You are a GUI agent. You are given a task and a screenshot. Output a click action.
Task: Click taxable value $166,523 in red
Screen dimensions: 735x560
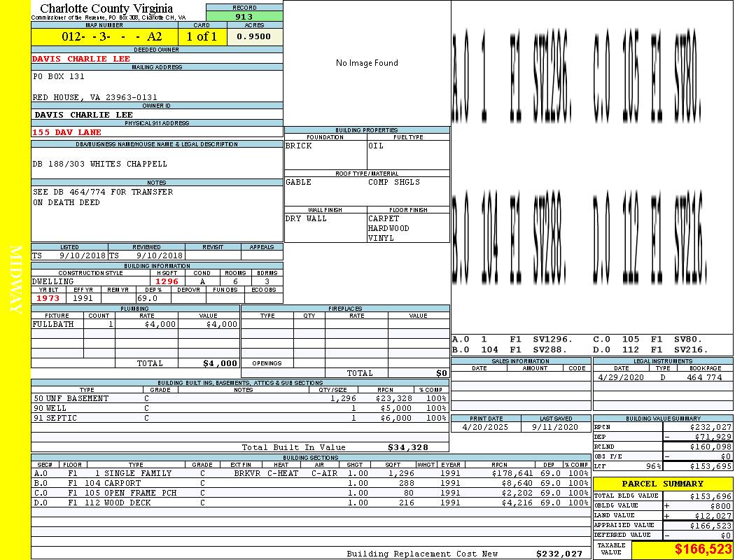(x=703, y=549)
